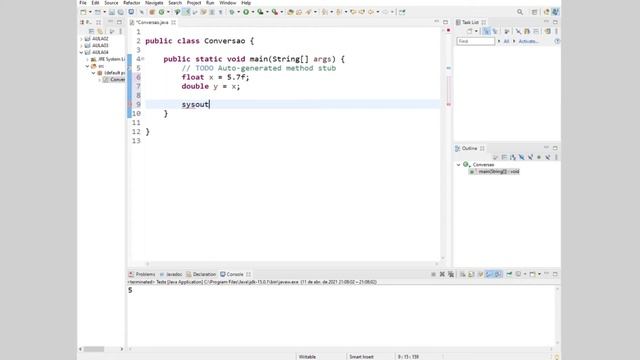Click the Open Type toolbar icon
This screenshot has height=360, width=640.
tap(290, 12)
